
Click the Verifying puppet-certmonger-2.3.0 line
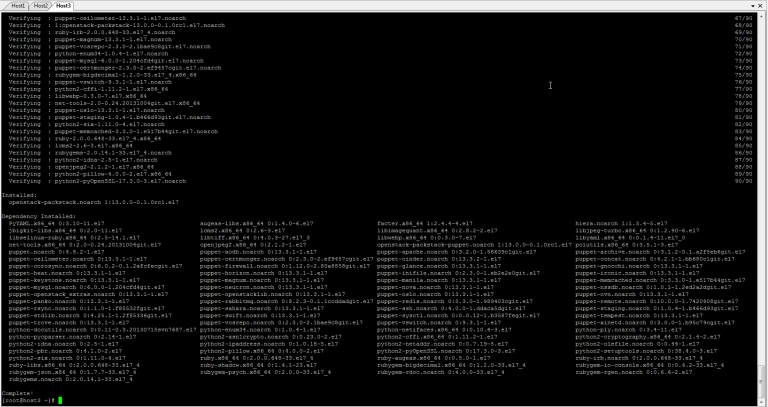point(115,68)
